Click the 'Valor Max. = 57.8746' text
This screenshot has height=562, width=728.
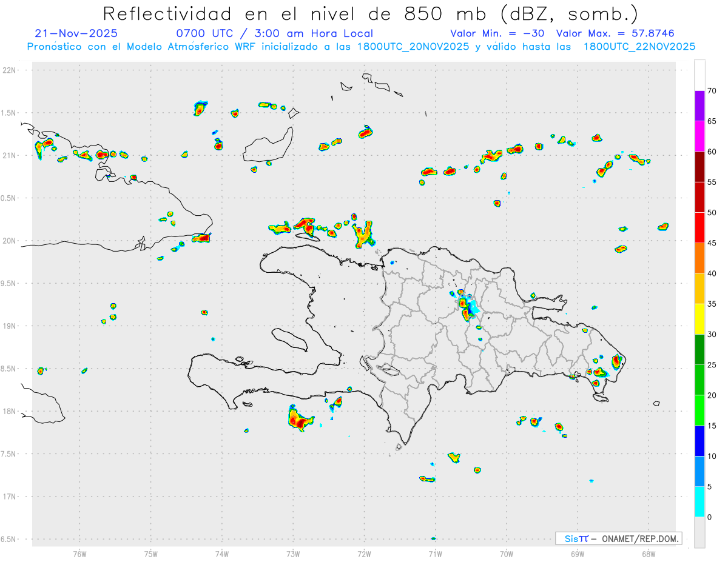pos(615,33)
